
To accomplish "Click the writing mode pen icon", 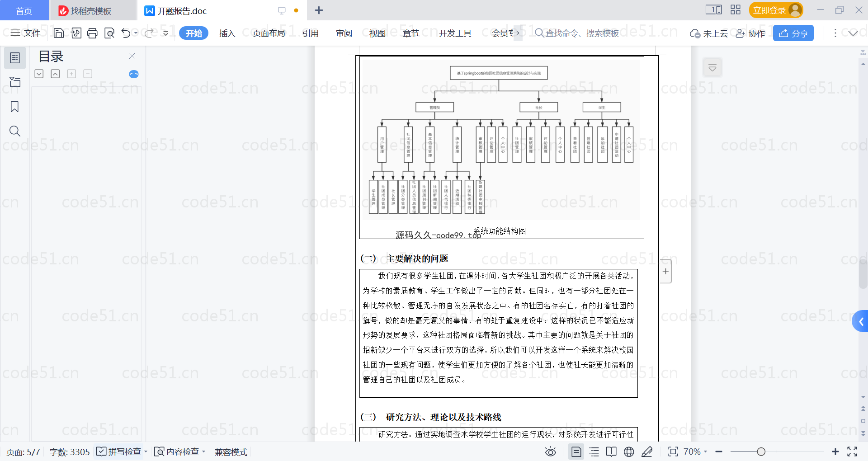I will tap(647, 452).
